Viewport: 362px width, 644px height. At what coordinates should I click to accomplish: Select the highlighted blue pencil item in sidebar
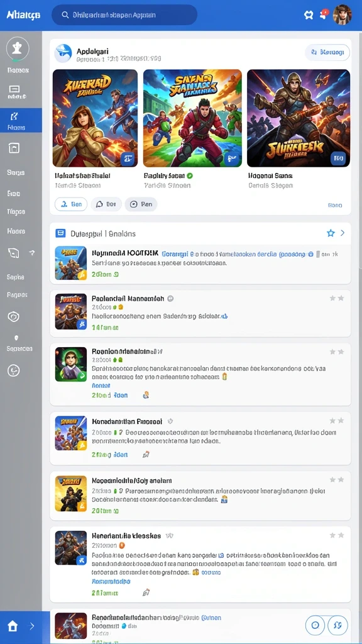pos(21,120)
